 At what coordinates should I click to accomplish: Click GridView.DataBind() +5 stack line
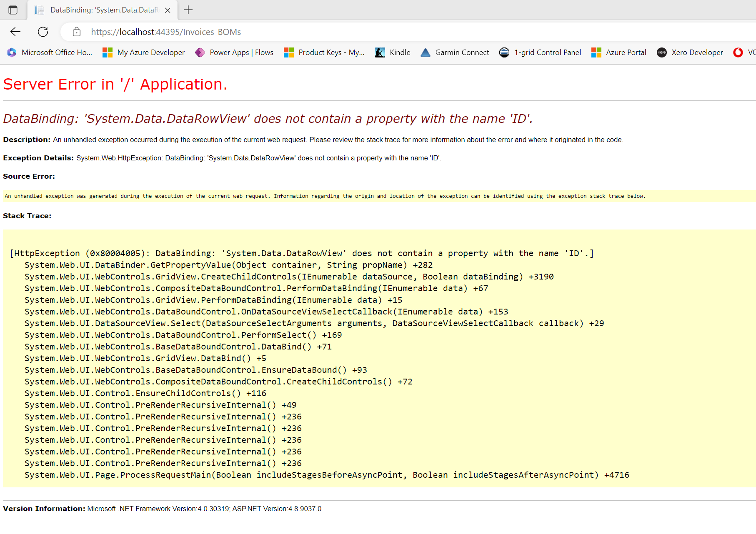tap(145, 358)
